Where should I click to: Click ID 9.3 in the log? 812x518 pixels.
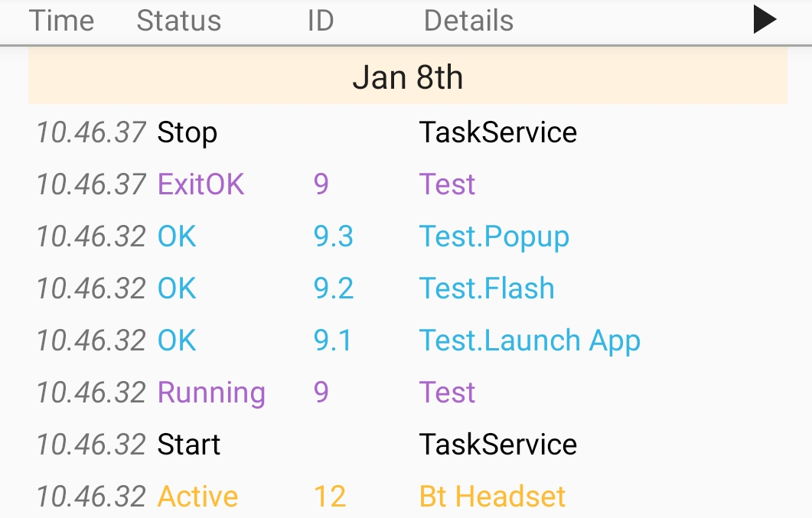[333, 236]
